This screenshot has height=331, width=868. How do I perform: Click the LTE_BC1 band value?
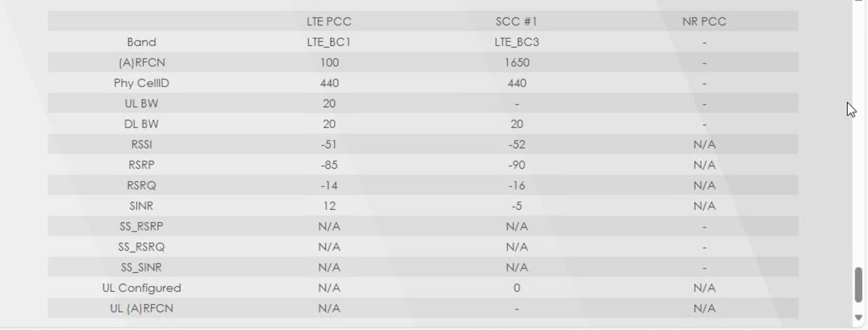pos(329,42)
